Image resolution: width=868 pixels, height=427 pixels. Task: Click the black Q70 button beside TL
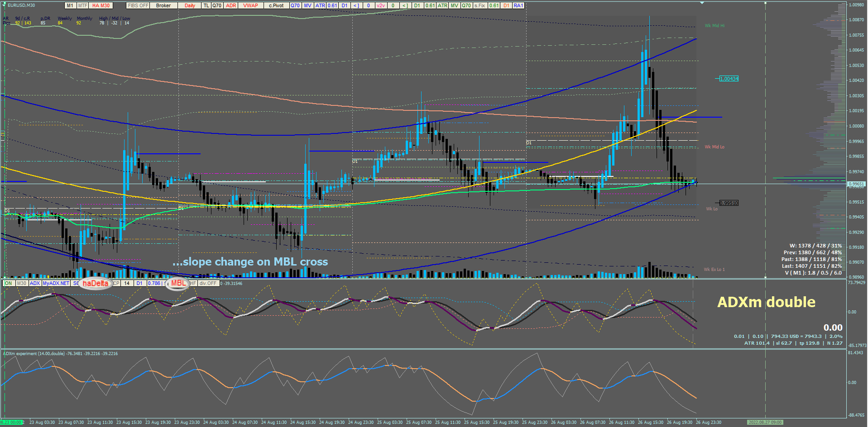(x=217, y=5)
